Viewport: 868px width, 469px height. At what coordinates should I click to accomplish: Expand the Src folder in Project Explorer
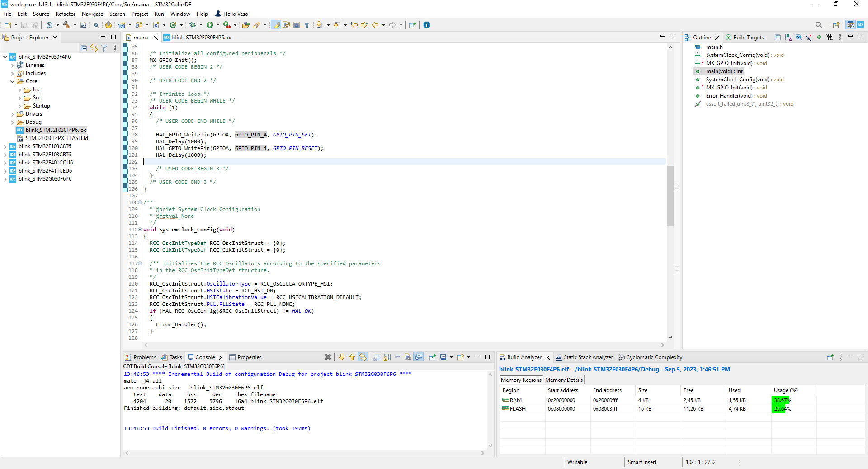[x=20, y=98]
